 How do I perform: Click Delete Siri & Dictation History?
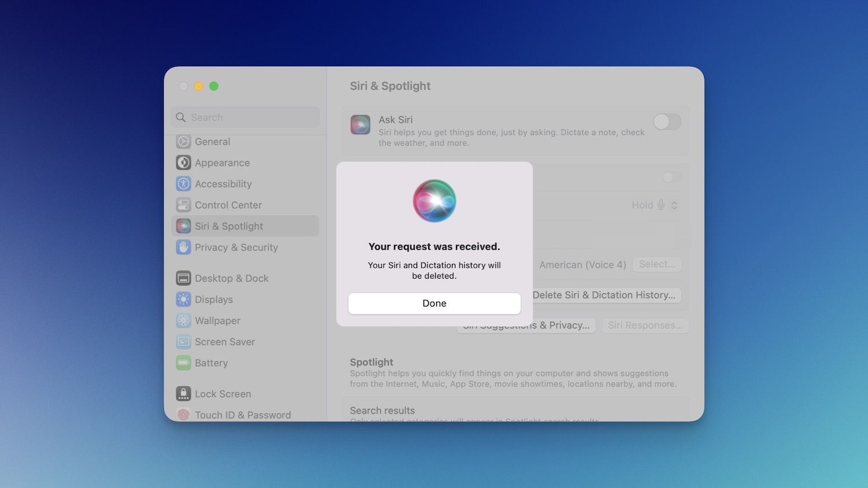tap(605, 295)
